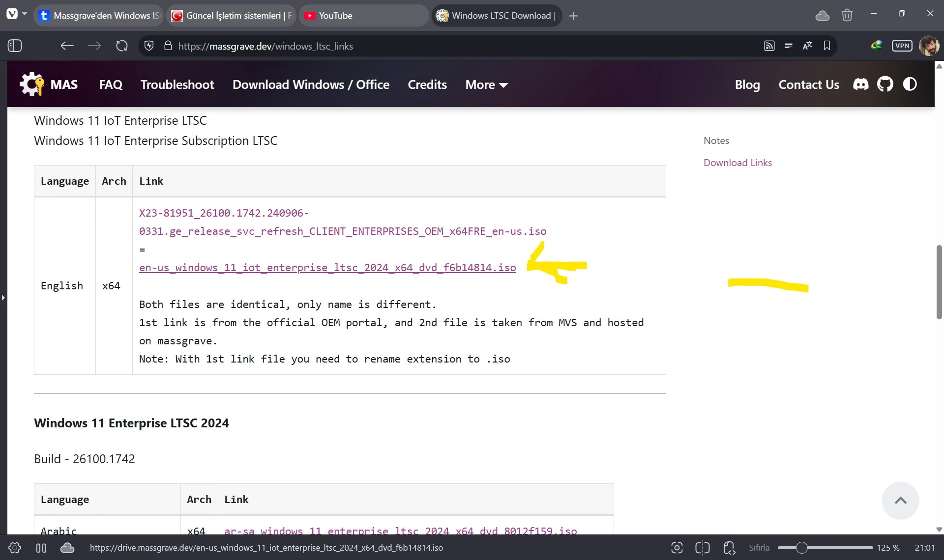Open the MAS Discord server icon
944x560 pixels.
click(x=861, y=84)
